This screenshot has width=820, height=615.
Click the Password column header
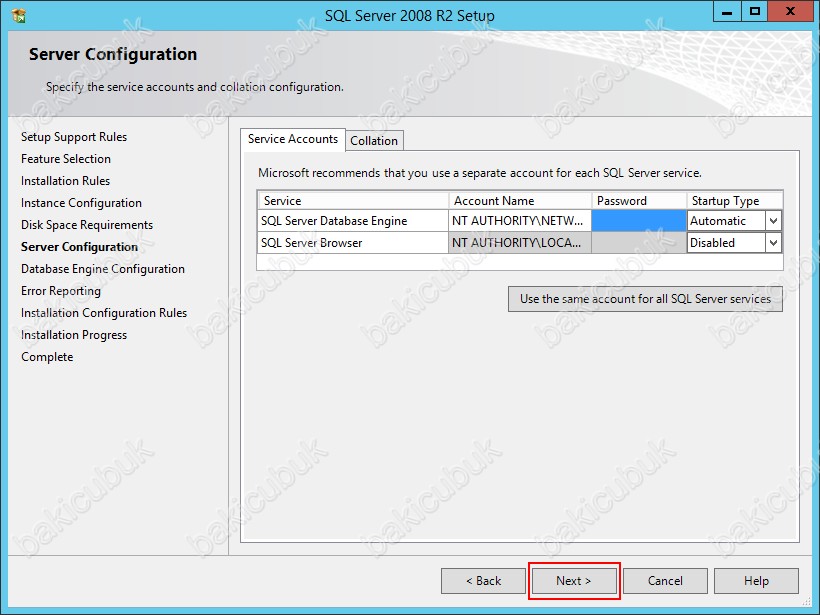pos(639,201)
